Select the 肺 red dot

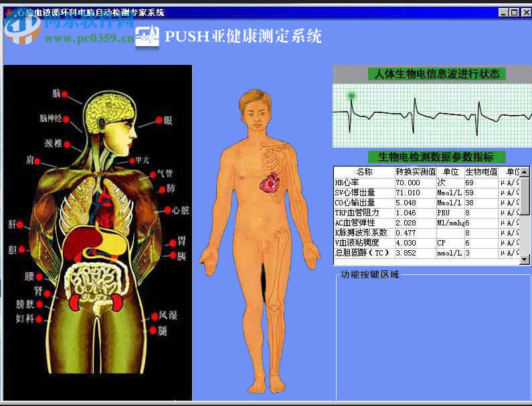162,189
